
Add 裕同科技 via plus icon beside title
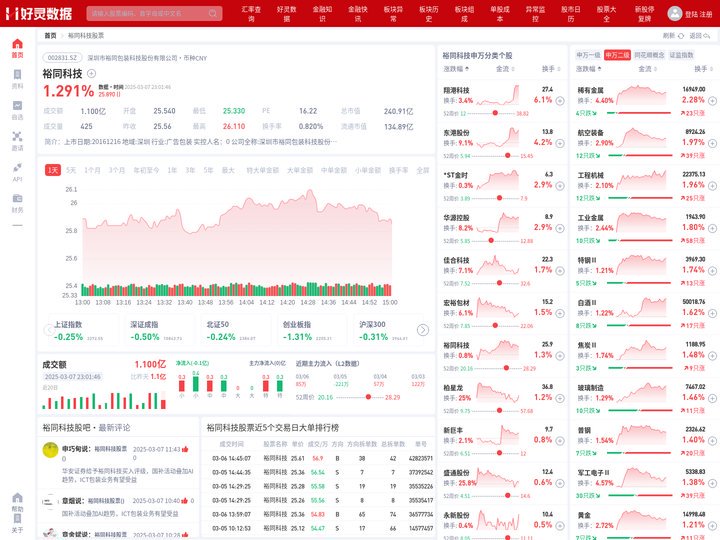tap(91, 73)
